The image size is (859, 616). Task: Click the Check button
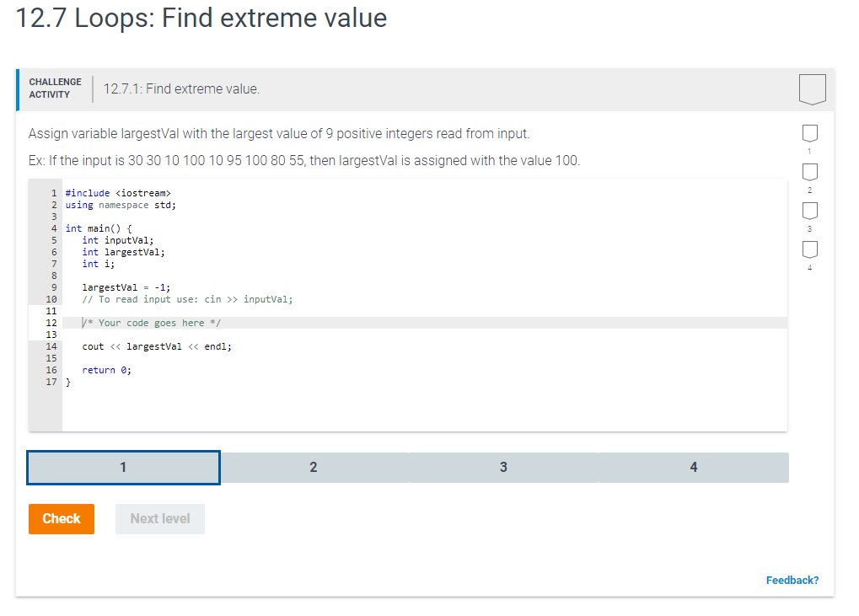click(61, 518)
